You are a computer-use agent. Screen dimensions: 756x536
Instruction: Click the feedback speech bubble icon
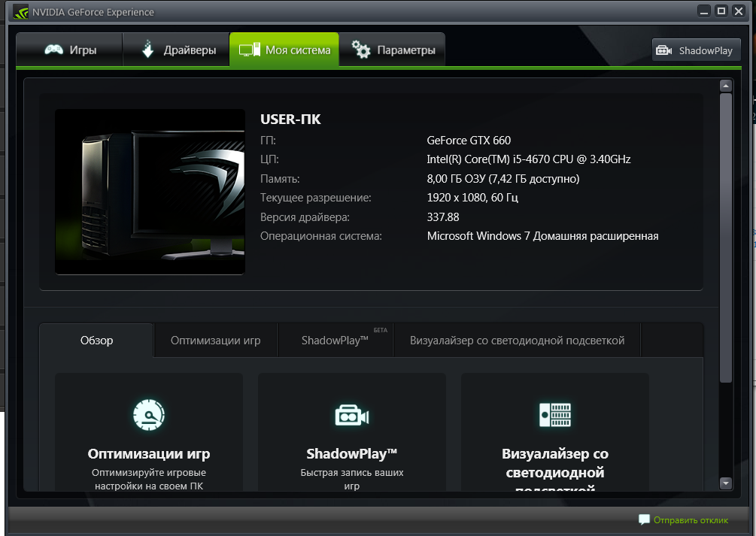(644, 519)
